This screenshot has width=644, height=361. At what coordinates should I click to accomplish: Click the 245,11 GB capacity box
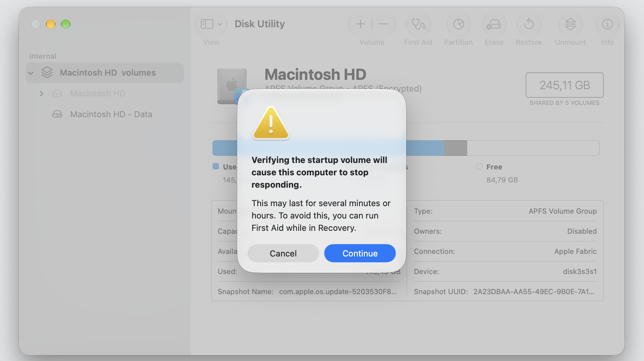tap(564, 85)
